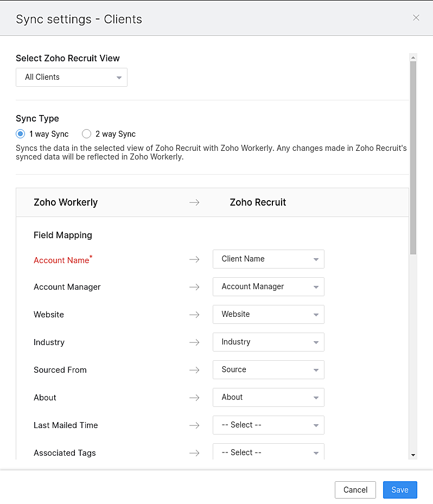Select the 1 way Sync radio button
The image size is (433, 504).
pyautogui.click(x=20, y=133)
